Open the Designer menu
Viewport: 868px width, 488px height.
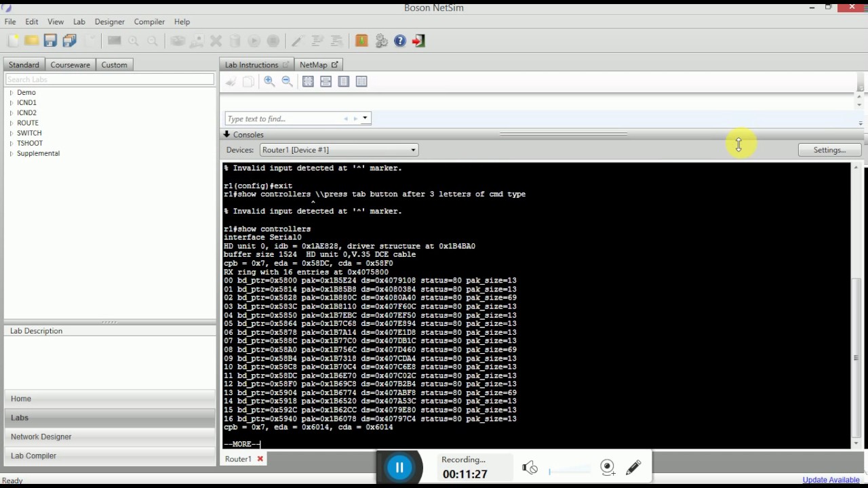coord(109,22)
